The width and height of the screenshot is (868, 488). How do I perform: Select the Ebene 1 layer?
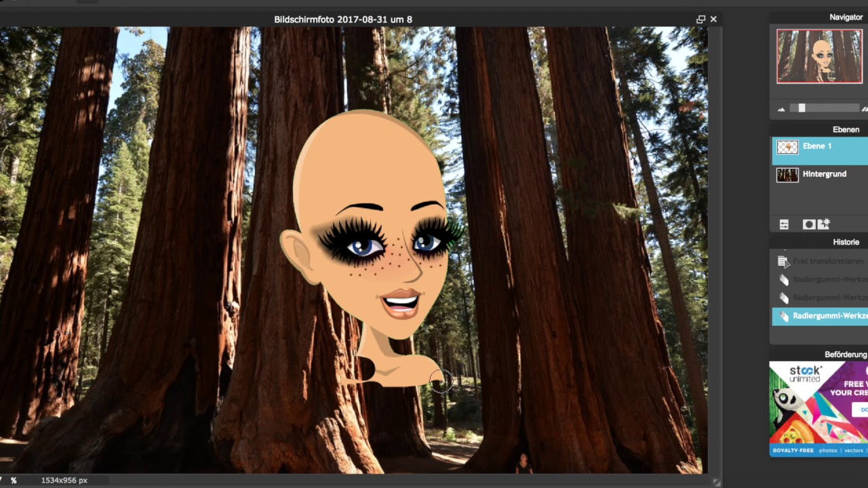click(820, 150)
